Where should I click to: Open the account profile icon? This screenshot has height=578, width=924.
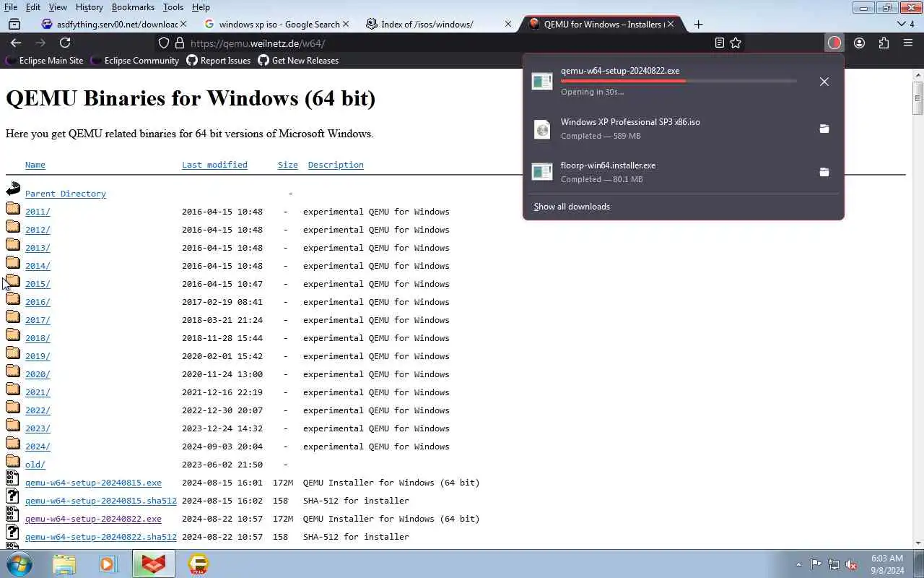(859, 43)
